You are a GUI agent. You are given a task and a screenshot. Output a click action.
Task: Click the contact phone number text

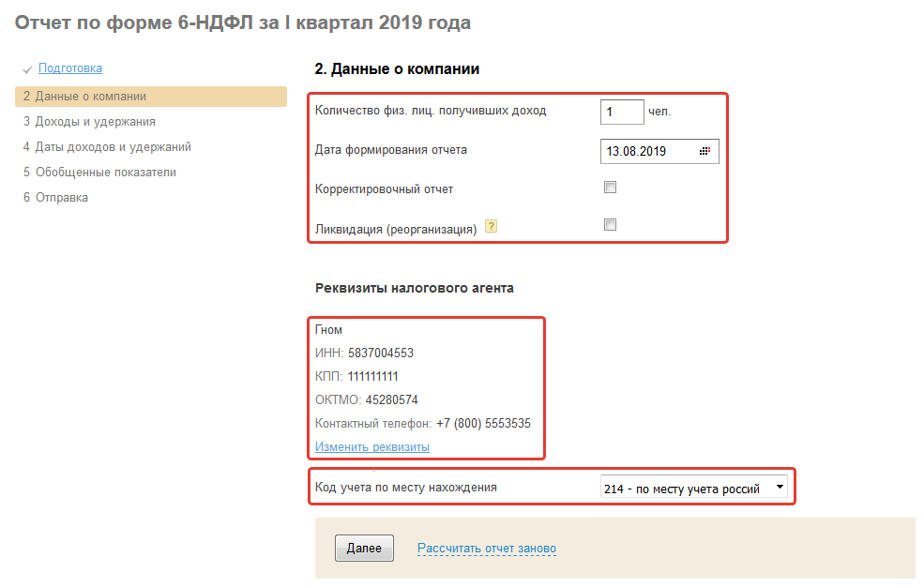(x=483, y=424)
